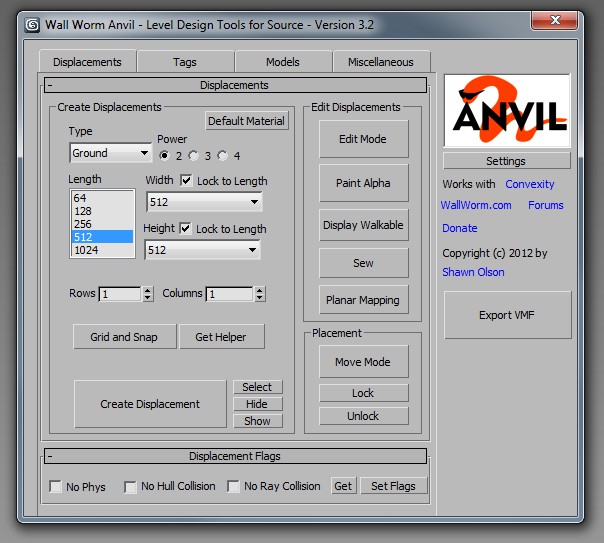
Task: Open the Height dropdown set to 512
Action: click(x=202, y=250)
